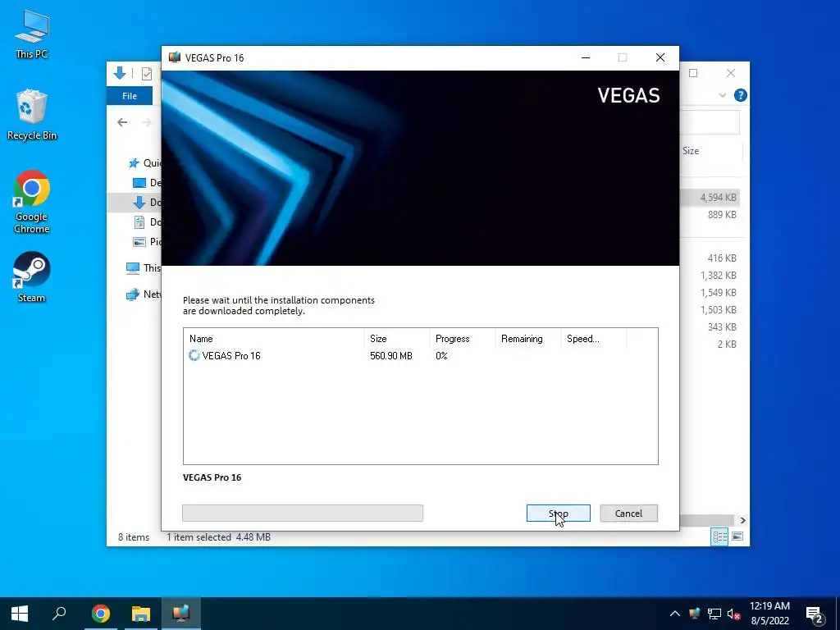
Task: Click the VEGAS installer icon in the system tray
Action: 695,614
